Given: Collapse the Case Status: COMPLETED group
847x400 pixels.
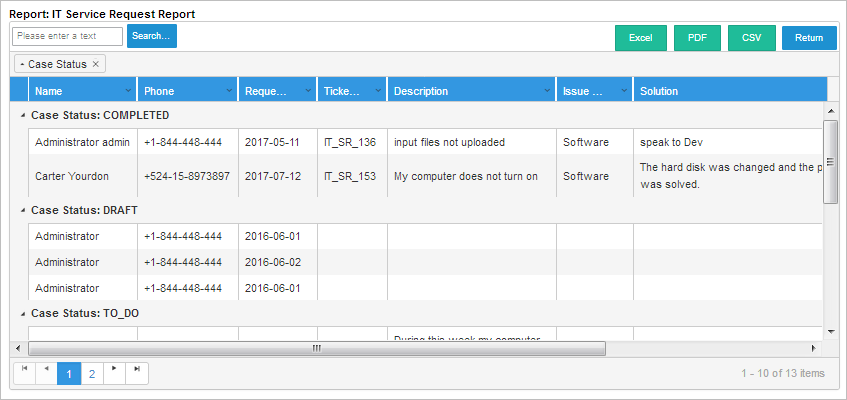Looking at the screenshot, I should pyautogui.click(x=21, y=116).
